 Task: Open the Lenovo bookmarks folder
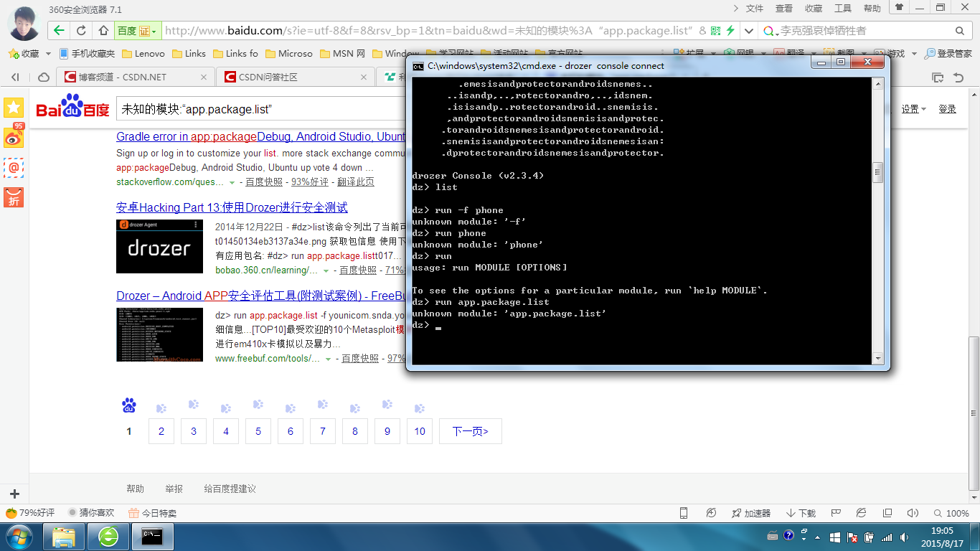(143, 54)
